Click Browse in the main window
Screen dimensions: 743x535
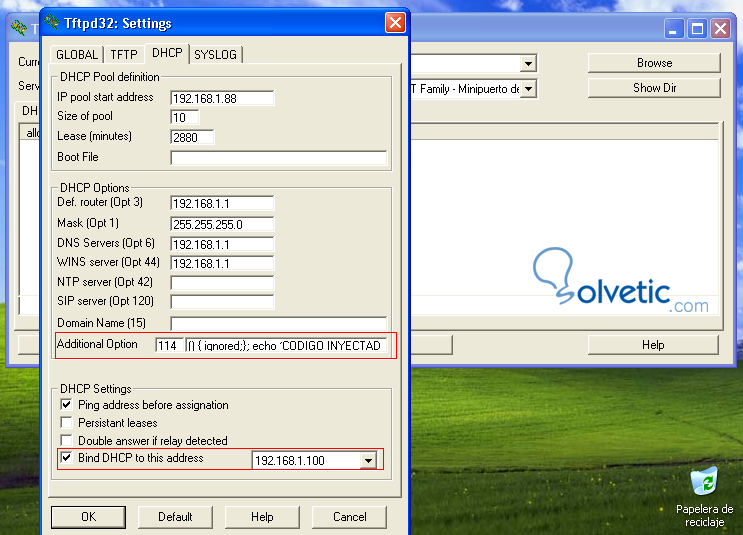coord(654,63)
